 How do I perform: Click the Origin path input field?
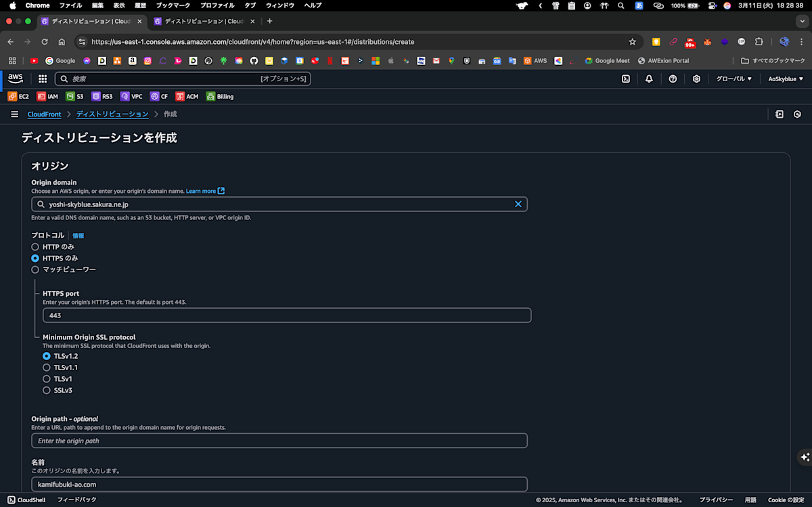(279, 441)
